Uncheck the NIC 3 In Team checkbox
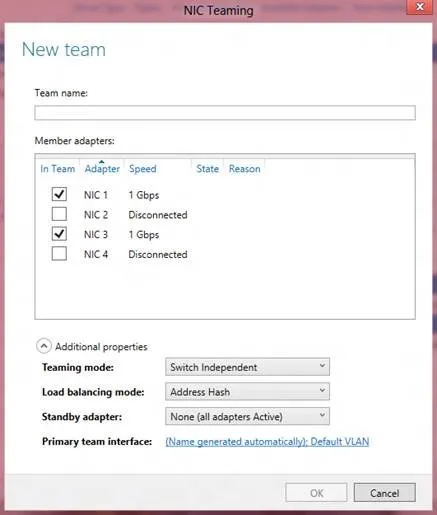 point(59,234)
